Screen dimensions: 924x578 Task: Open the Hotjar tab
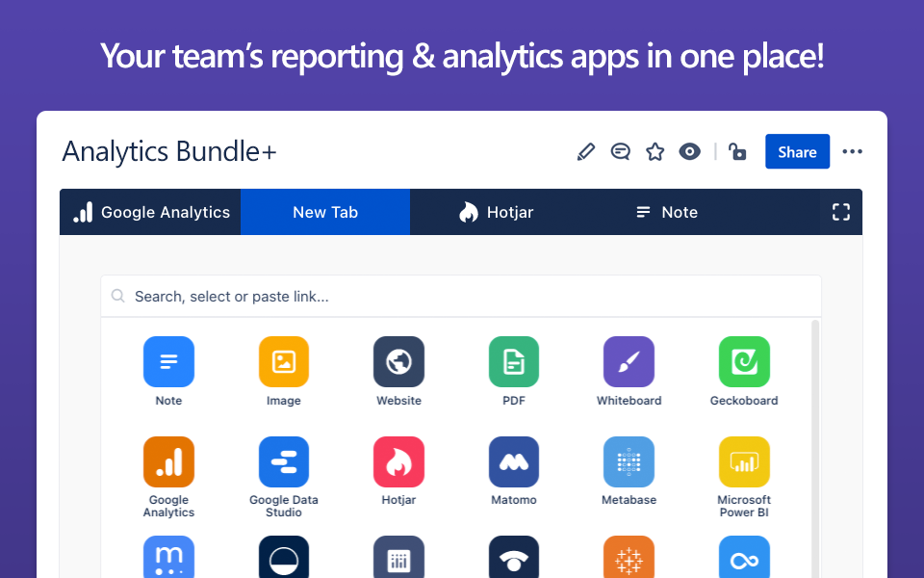(x=496, y=212)
